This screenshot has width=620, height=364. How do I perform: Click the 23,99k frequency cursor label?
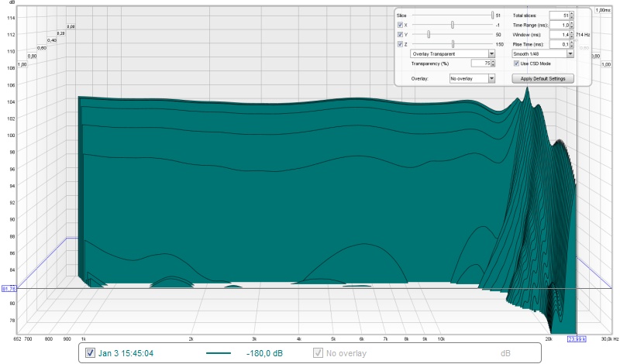pyautogui.click(x=577, y=339)
